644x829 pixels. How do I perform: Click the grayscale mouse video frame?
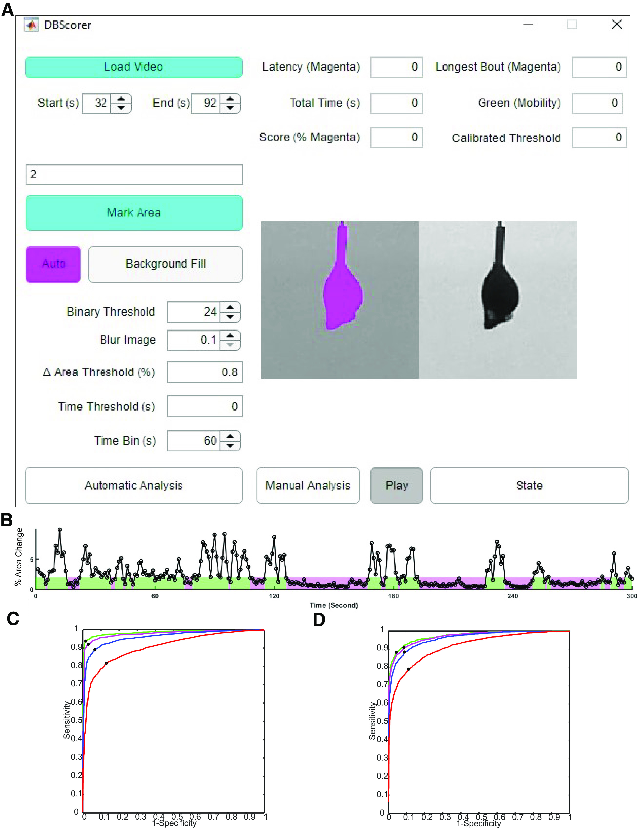498,300
